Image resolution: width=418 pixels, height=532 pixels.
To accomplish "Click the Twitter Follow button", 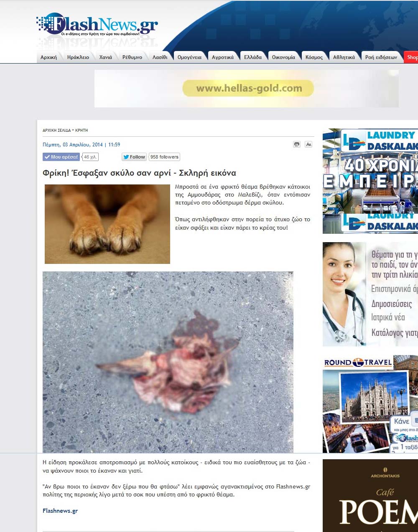I will 134,157.
